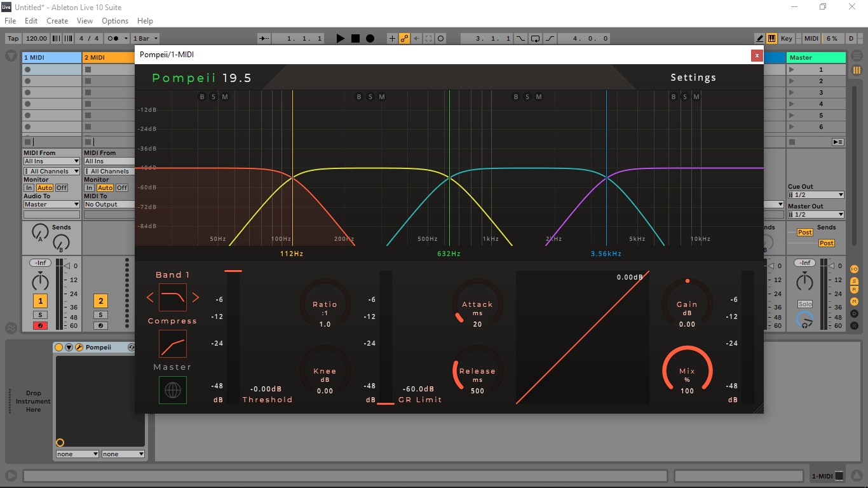
Task: Switch on MIDI Map Mode
Action: 811,38
